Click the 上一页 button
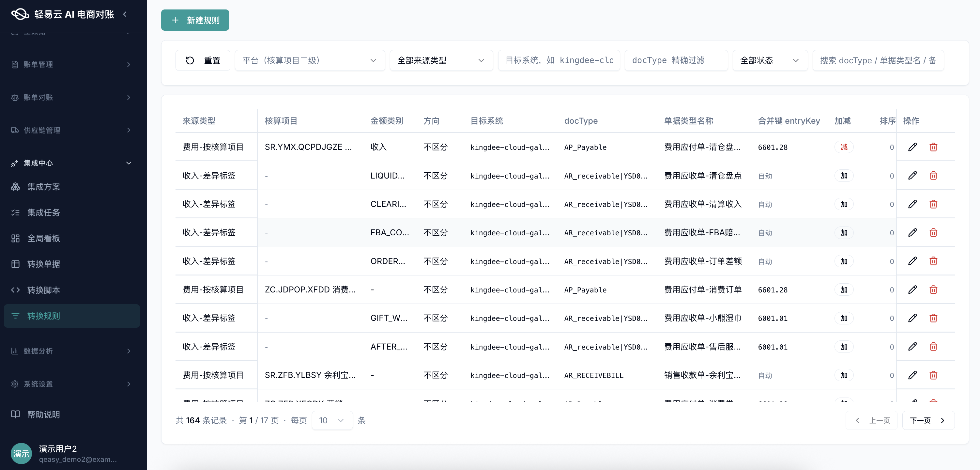Screen dimensions: 980x470 point(872,420)
